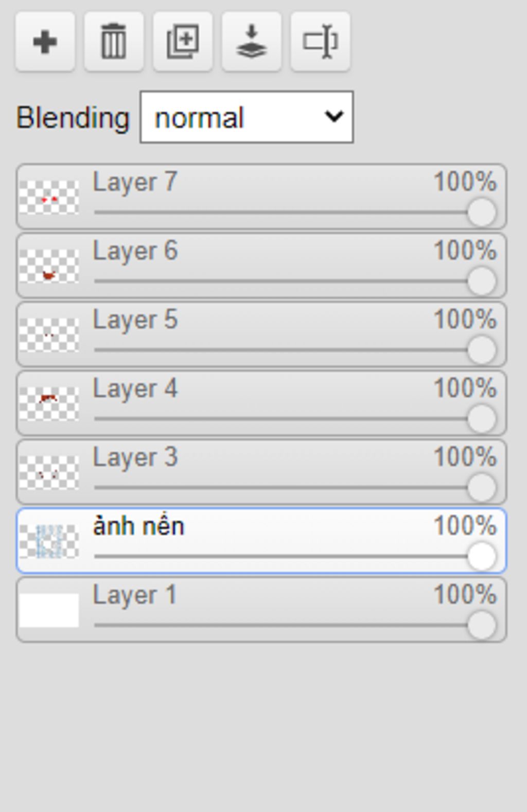The width and height of the screenshot is (527, 812).
Task: Click the ảnh nền layer thumbnail
Action: click(49, 541)
